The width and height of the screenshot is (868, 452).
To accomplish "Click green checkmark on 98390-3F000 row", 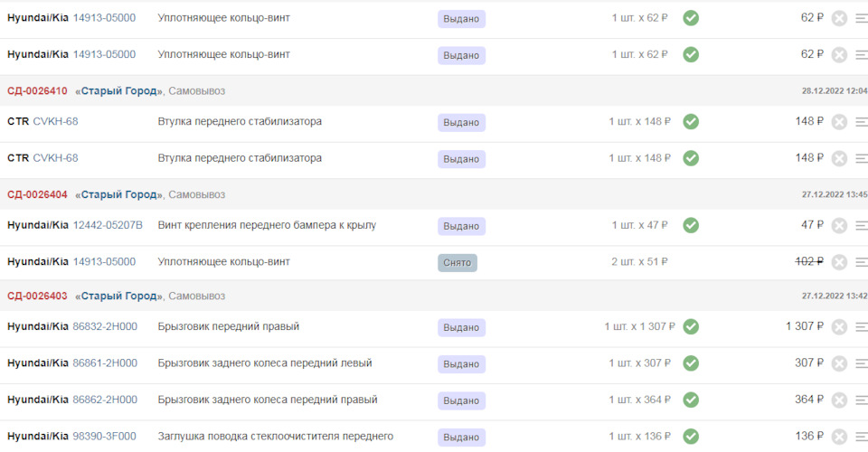I will [x=691, y=437].
